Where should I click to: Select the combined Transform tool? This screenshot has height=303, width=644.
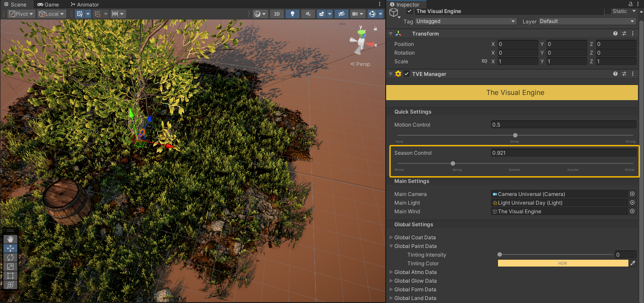11,285
